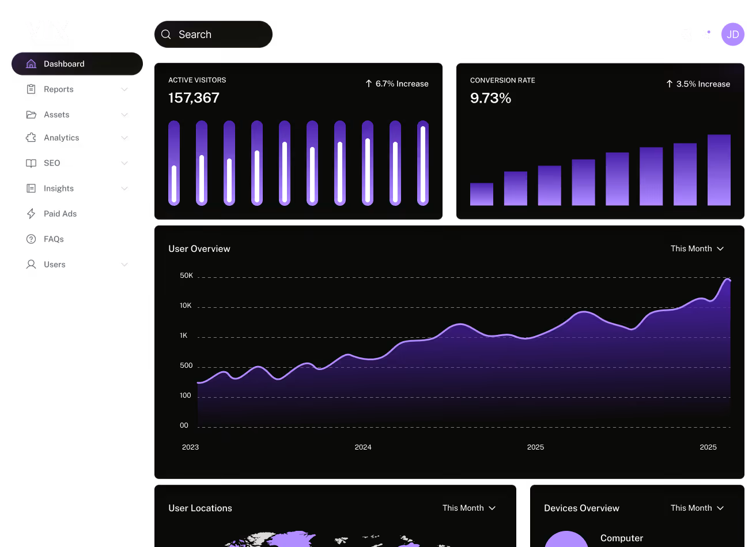Expand the Users submenu chevron
Image resolution: width=756 pixels, height=547 pixels.
pyautogui.click(x=124, y=265)
